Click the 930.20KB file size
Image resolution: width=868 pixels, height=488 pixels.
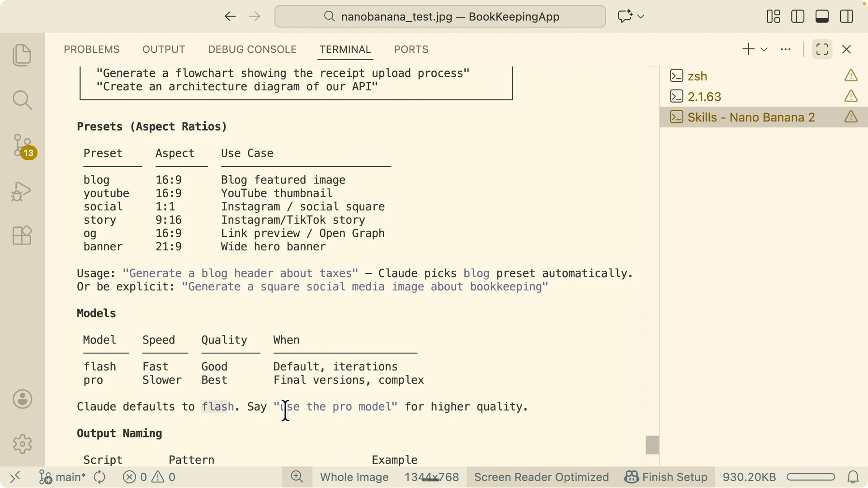coord(749,477)
